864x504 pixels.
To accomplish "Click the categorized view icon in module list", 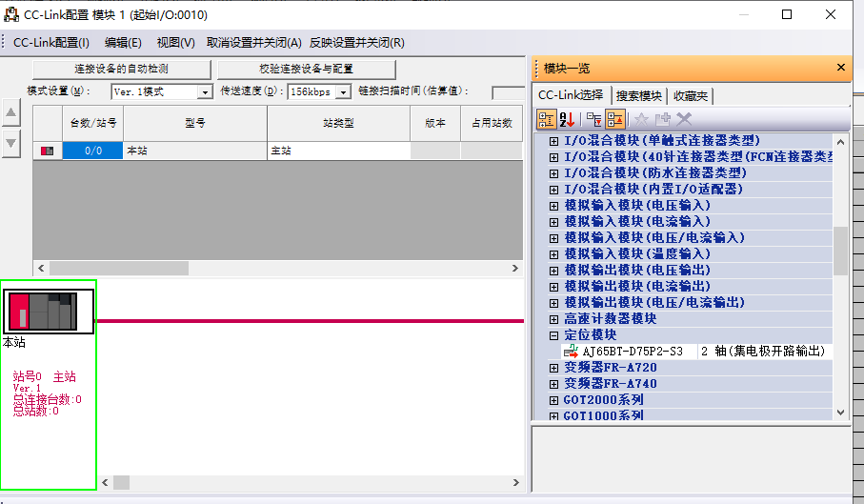I will [x=546, y=119].
